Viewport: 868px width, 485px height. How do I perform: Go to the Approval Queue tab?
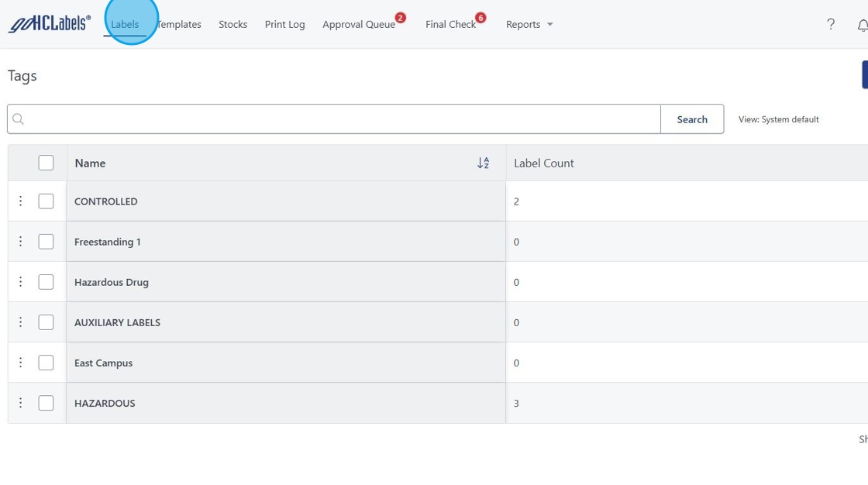tap(359, 25)
